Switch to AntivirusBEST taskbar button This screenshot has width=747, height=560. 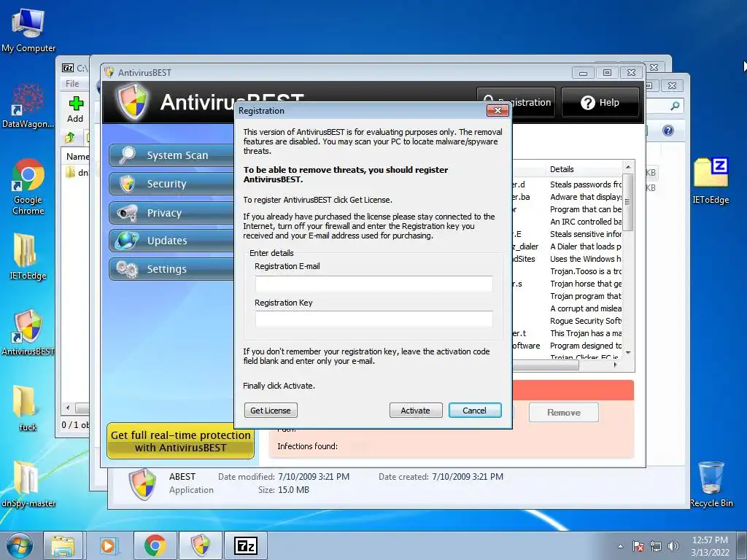[201, 545]
